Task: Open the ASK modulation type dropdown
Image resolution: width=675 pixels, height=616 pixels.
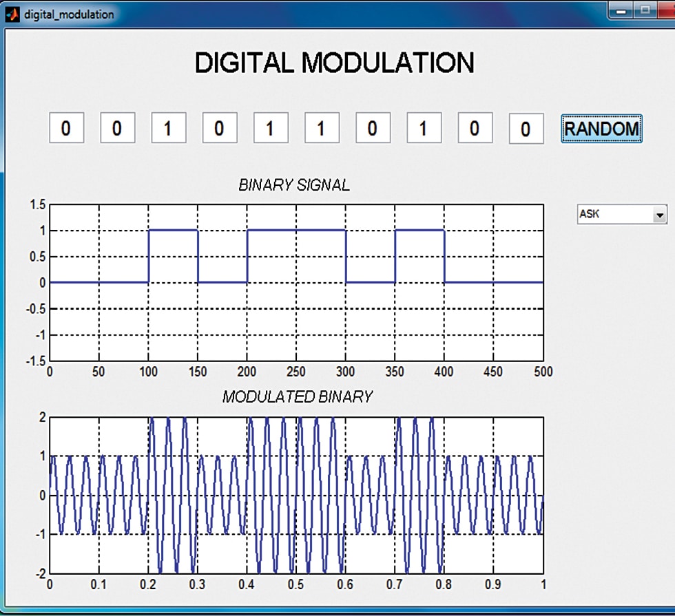Action: click(659, 215)
